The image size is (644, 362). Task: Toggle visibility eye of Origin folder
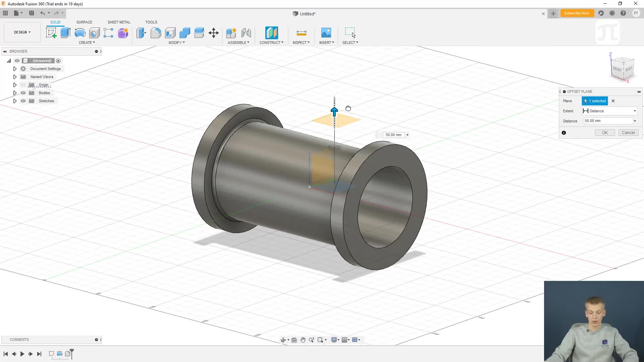23,85
